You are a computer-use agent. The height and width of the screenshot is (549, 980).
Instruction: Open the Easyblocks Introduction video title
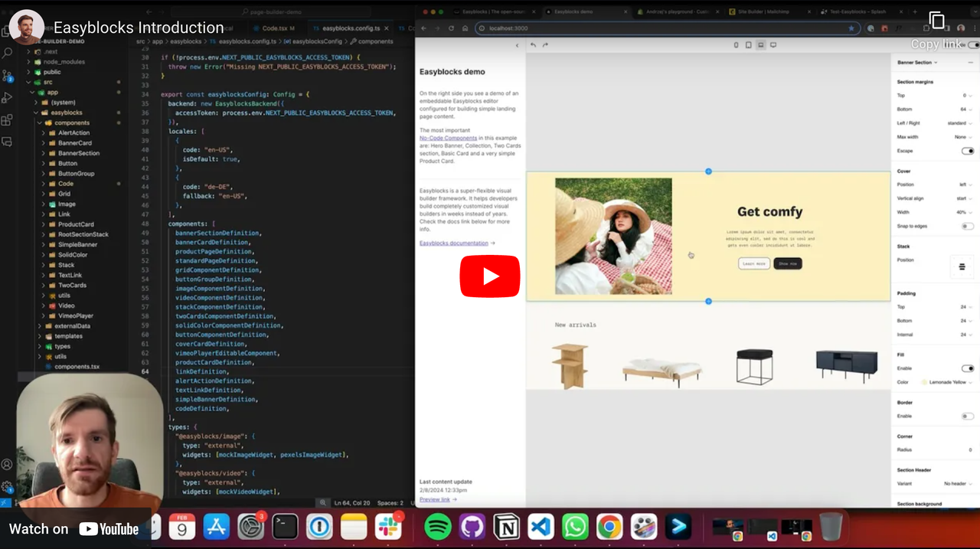[x=139, y=28]
